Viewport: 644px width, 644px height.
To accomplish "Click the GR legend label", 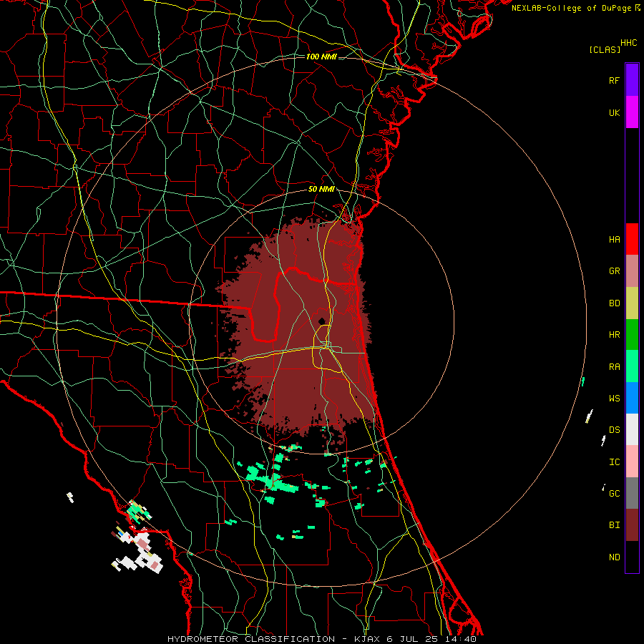I will point(614,271).
